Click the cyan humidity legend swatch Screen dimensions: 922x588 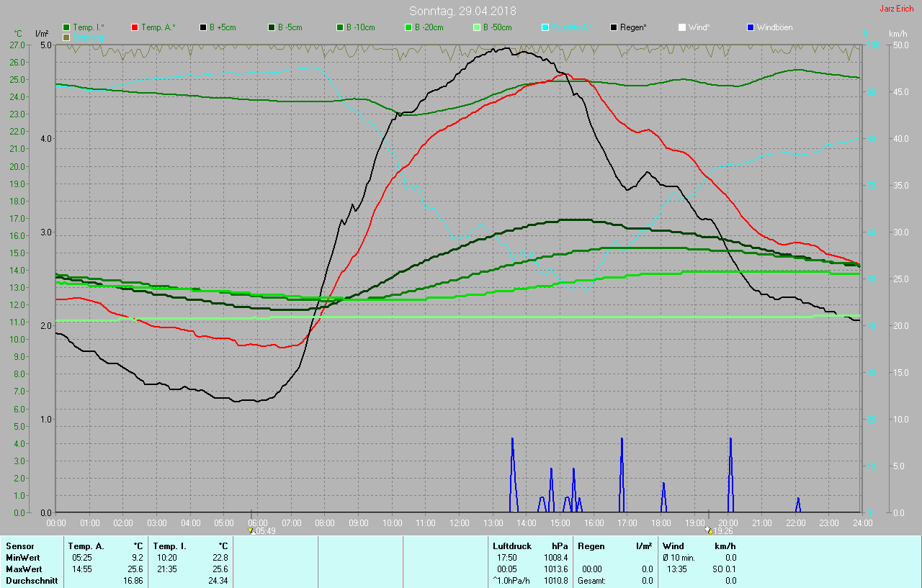tap(545, 27)
